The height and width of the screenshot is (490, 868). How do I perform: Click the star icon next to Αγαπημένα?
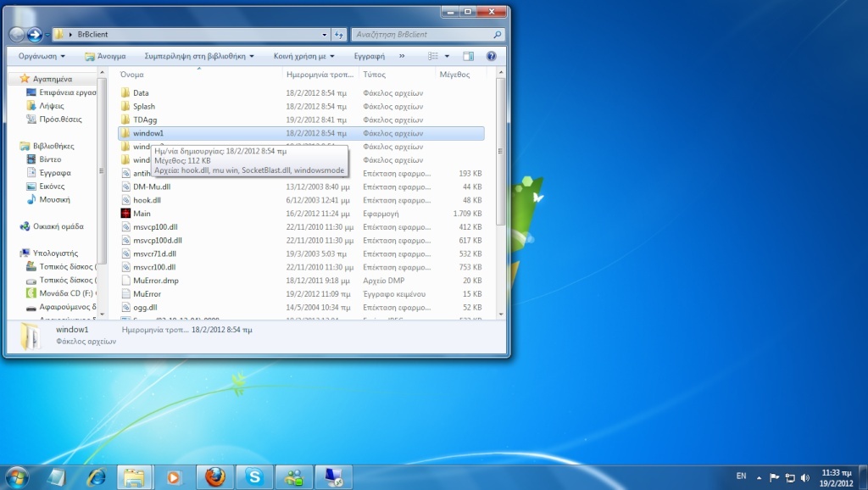point(25,79)
